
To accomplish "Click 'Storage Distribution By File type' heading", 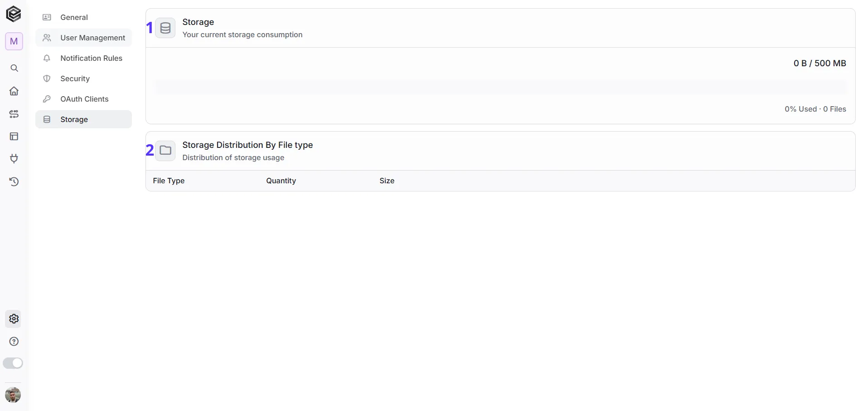I will coord(247,145).
